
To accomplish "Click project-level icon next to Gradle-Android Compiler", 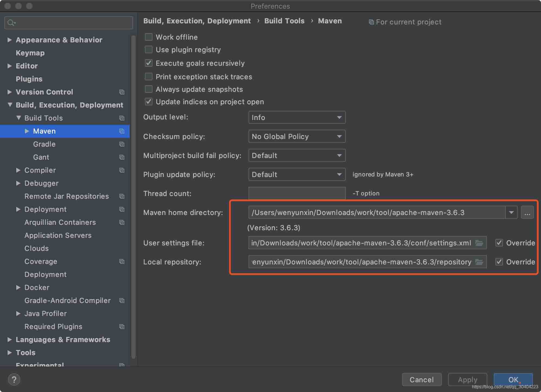I will click(x=122, y=301).
